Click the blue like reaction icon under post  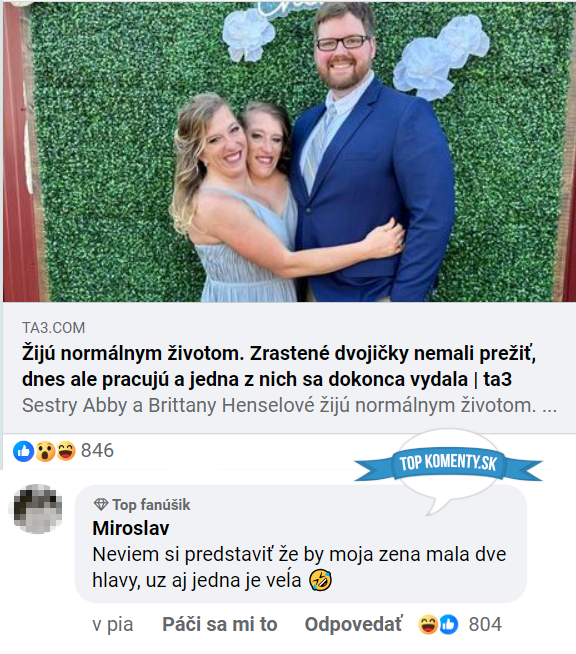point(23,451)
